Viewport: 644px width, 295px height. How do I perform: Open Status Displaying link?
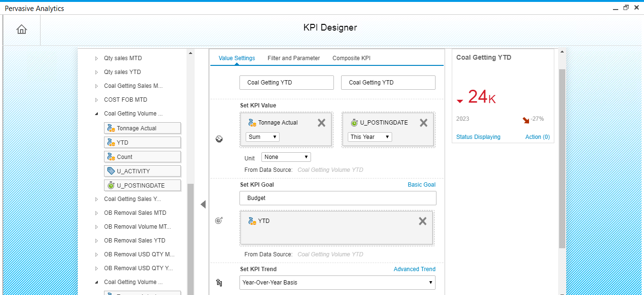(x=478, y=137)
